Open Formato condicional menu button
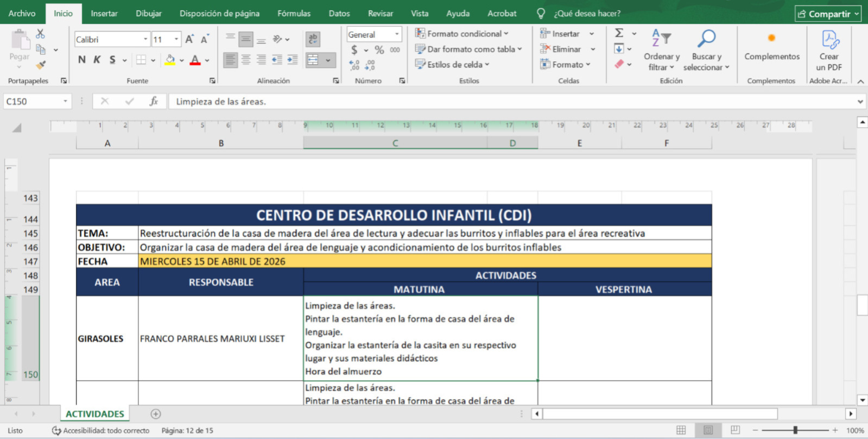 (x=462, y=34)
